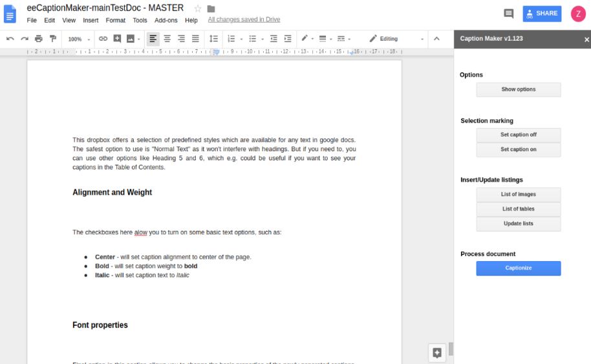Expand the border color dropdown arrow
Screen dimensions: 591x364
[312, 39]
